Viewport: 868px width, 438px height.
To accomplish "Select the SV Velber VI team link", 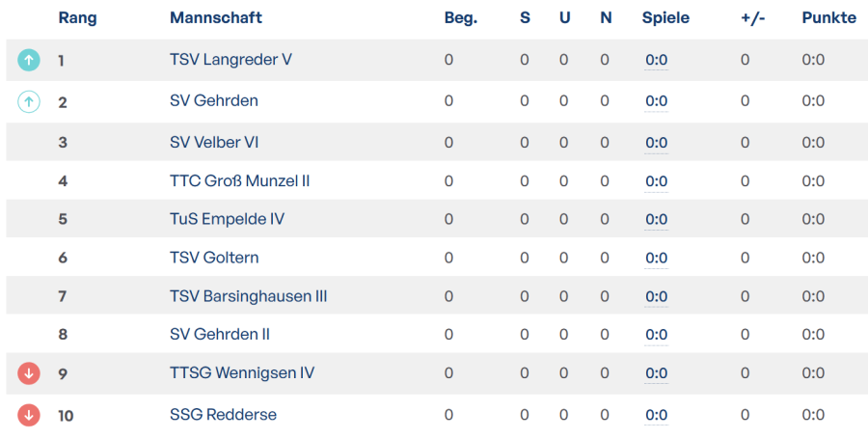I will [x=214, y=143].
